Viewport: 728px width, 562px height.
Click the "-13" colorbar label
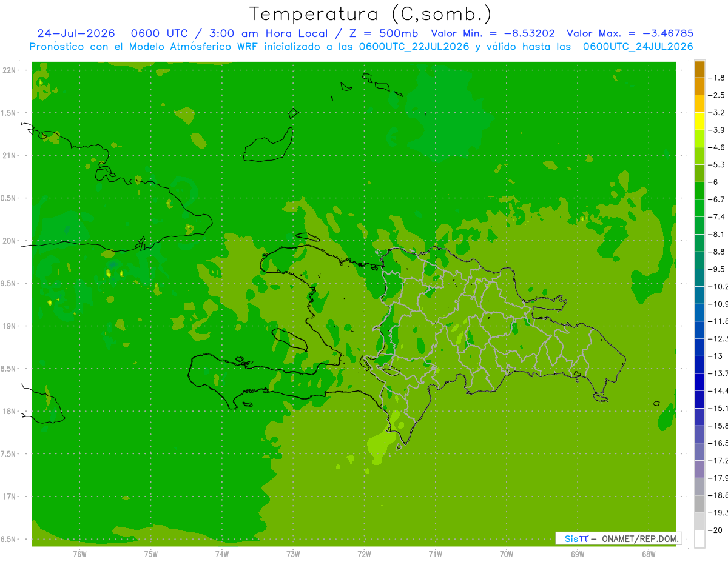click(x=716, y=356)
